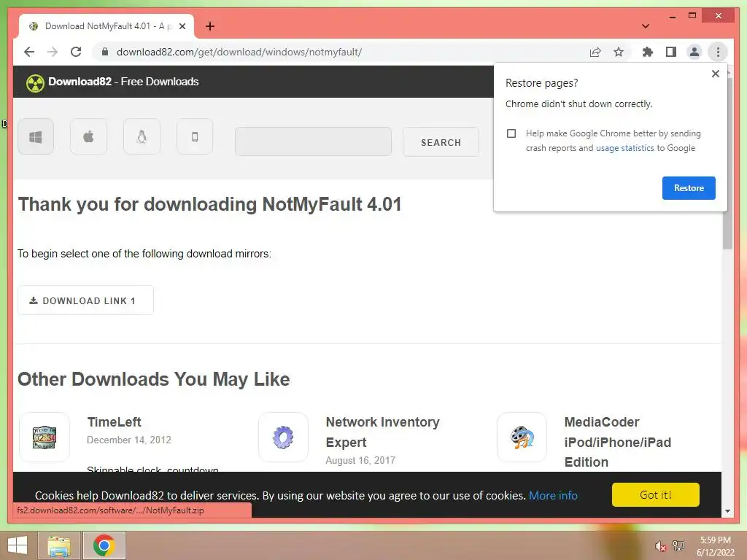Open the Network Inventory Expert gear icon
747x560 pixels.
point(283,437)
